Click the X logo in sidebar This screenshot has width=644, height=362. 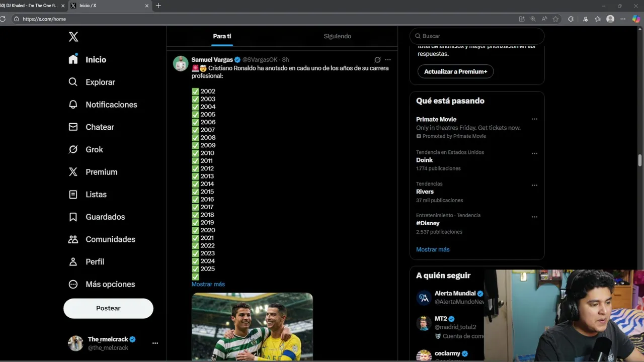pos(73,37)
